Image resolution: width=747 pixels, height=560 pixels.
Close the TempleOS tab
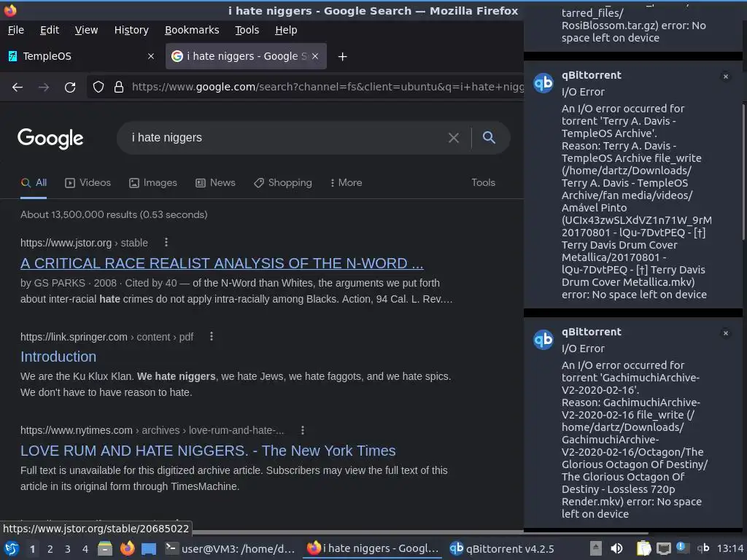151,56
